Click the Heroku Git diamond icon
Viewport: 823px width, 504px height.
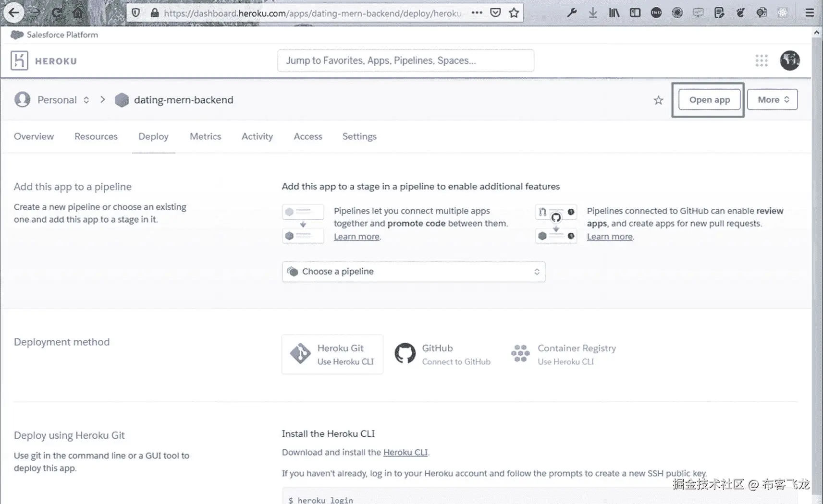[x=300, y=354]
